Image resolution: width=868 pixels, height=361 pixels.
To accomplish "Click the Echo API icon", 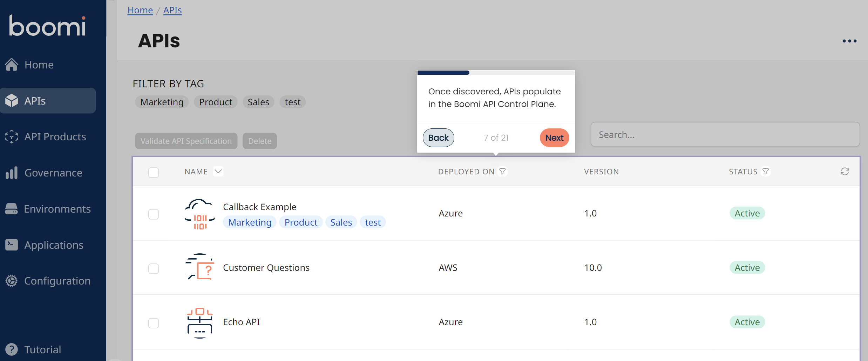I will pos(200,322).
